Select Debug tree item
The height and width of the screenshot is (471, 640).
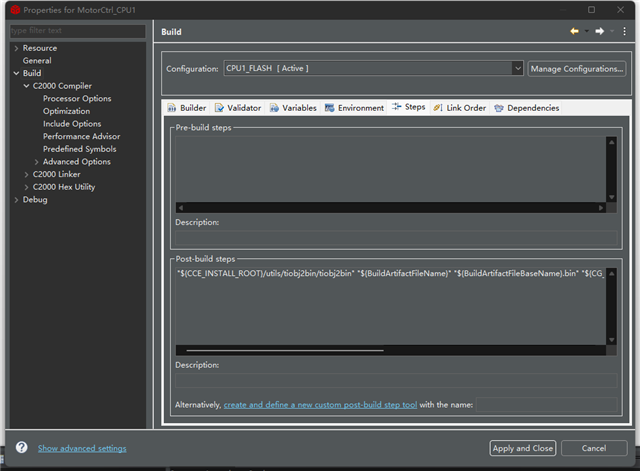pyautogui.click(x=35, y=200)
